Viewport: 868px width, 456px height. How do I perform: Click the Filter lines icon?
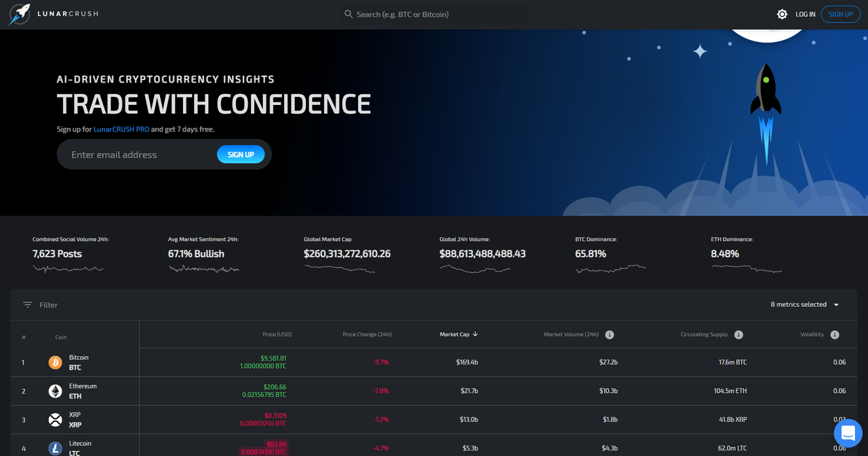click(x=27, y=305)
